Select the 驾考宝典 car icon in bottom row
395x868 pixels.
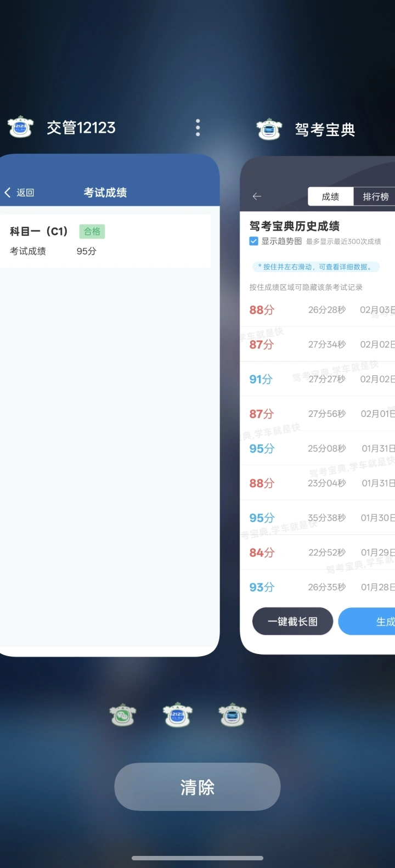click(232, 715)
